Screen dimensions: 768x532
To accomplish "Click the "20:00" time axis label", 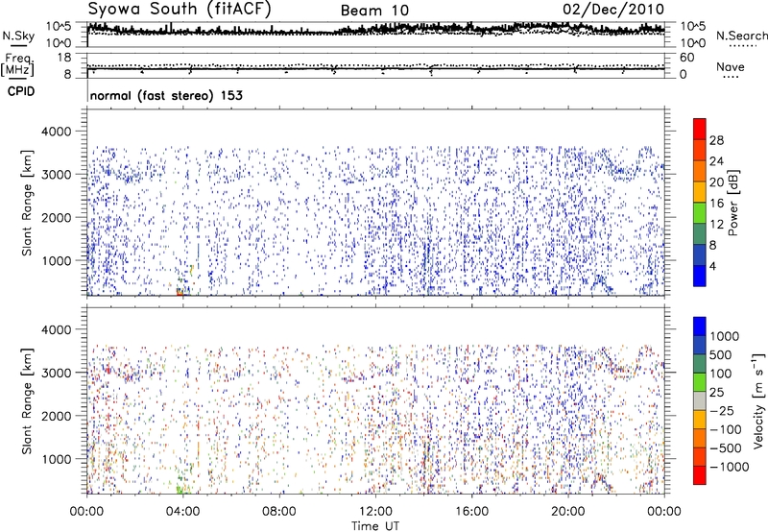I will (x=567, y=512).
